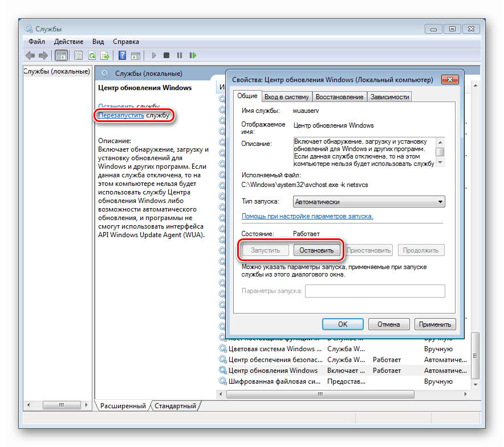Click the forward navigation arrow
This screenshot has width=504, height=447.
tap(43, 55)
